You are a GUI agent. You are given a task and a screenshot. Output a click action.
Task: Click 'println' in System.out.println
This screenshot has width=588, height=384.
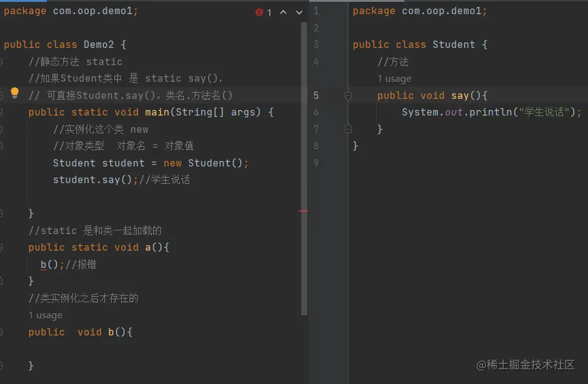click(x=491, y=112)
